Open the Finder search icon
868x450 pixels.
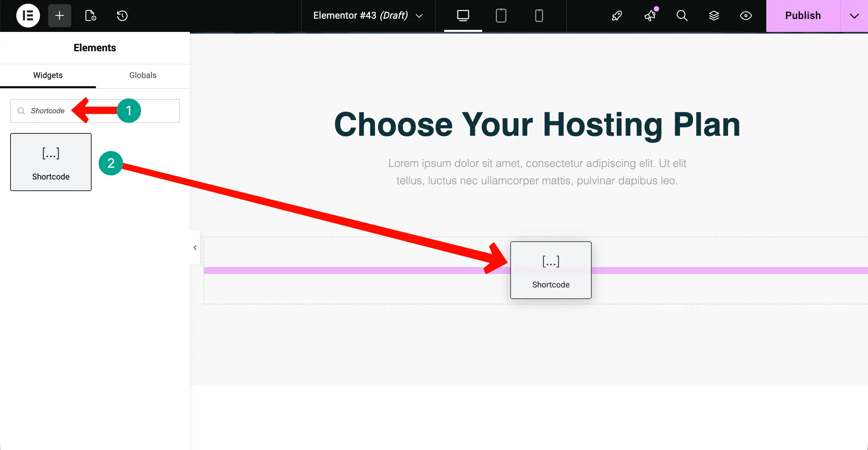[x=682, y=16]
